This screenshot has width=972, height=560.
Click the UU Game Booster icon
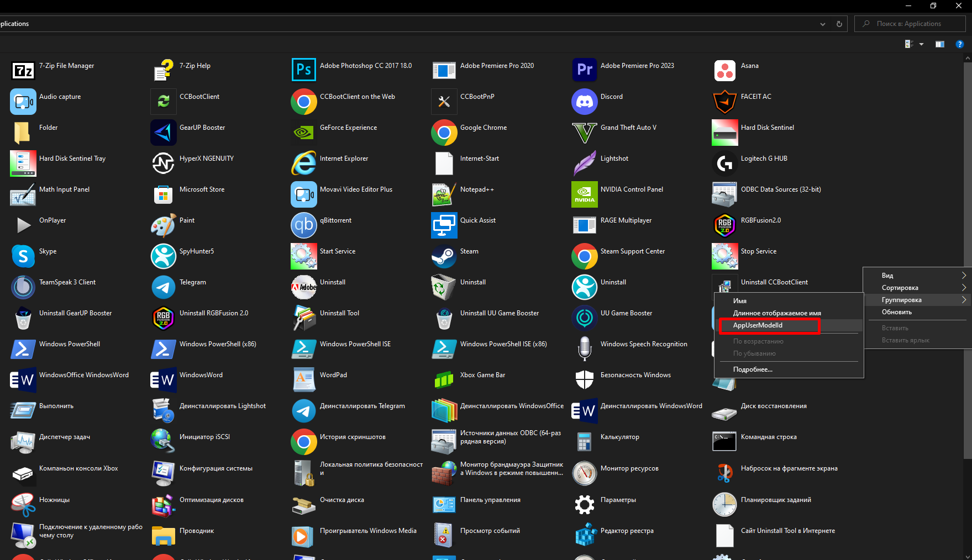584,318
